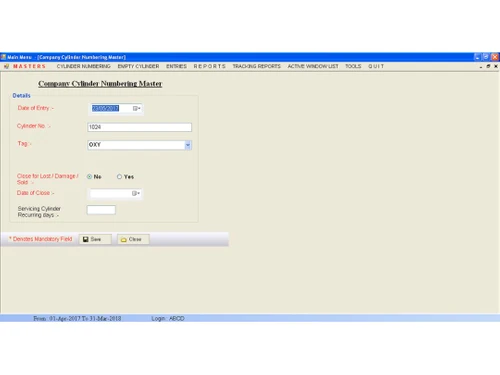This screenshot has height=375, width=500.
Task: Click the Date of Entry date value
Action: point(105,108)
